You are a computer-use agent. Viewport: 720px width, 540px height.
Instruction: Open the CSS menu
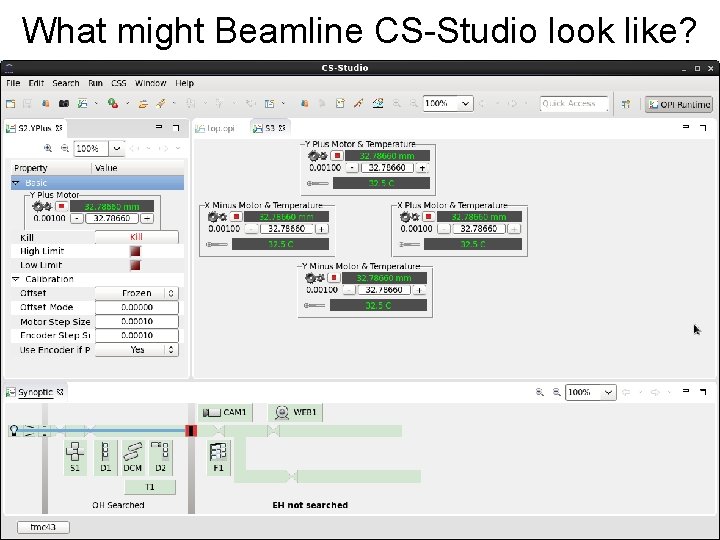coord(118,83)
